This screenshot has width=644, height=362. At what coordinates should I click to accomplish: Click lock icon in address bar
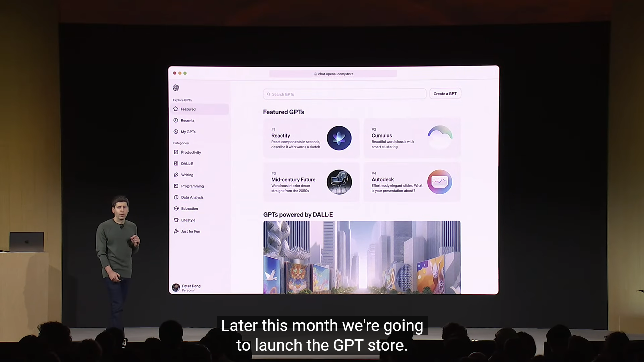(x=315, y=74)
